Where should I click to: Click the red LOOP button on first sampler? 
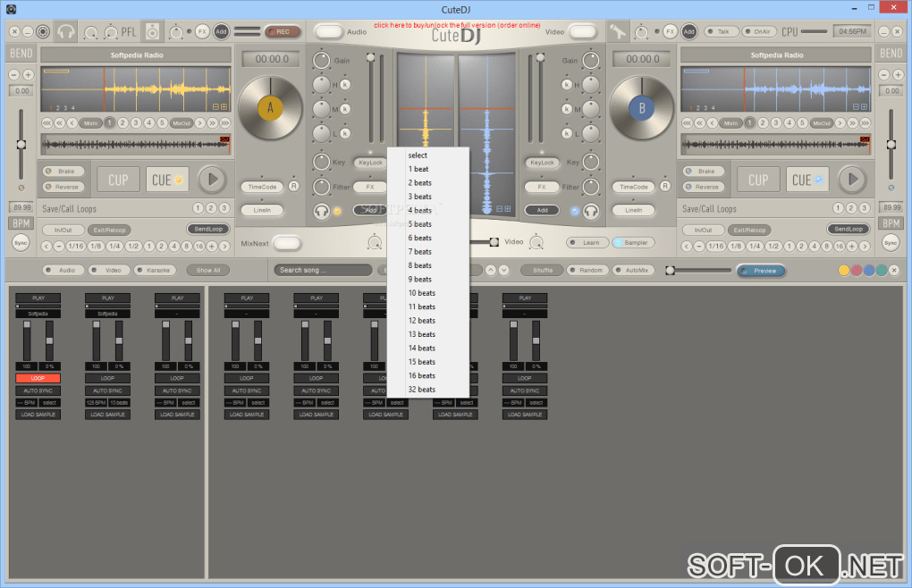click(38, 378)
